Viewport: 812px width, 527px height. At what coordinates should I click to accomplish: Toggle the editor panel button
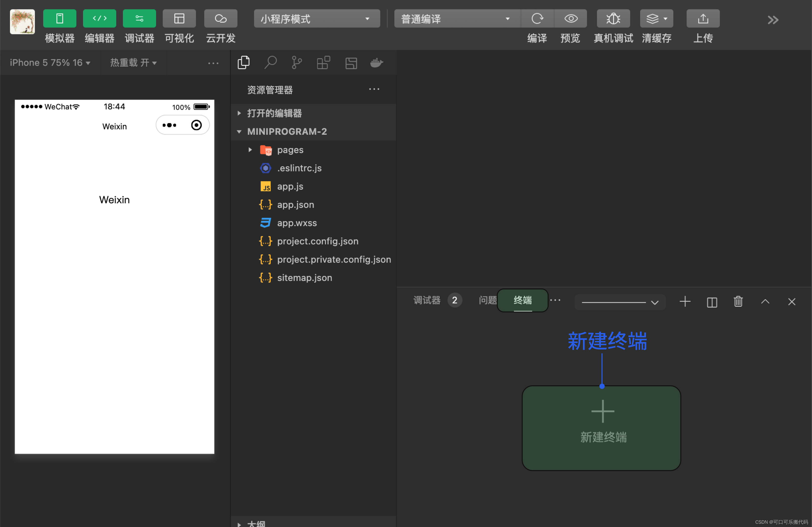click(x=99, y=19)
